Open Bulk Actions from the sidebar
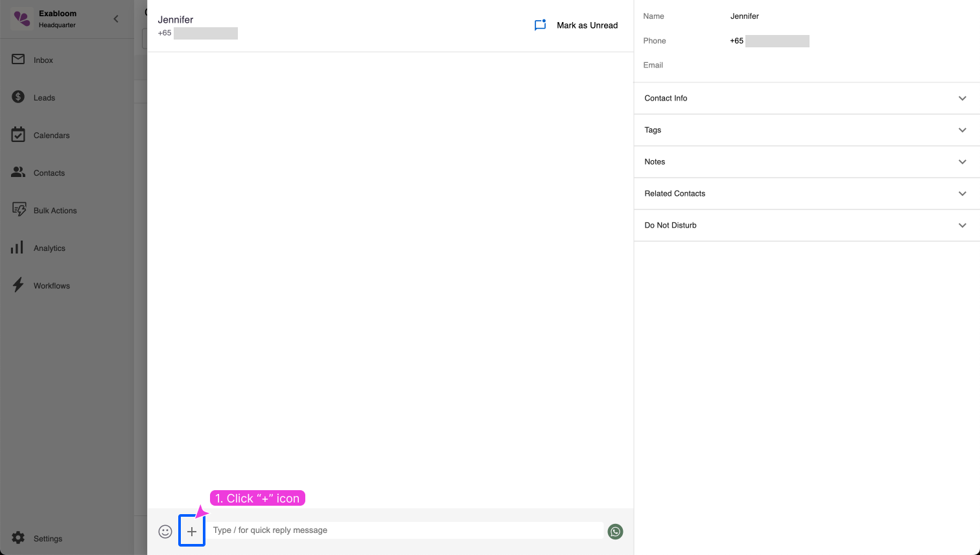 (55, 210)
